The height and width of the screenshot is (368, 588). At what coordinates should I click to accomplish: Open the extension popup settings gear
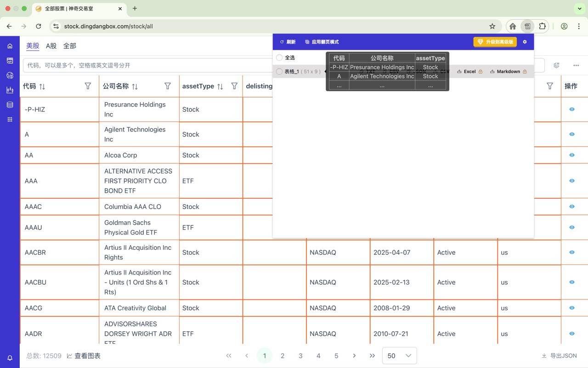tap(525, 42)
